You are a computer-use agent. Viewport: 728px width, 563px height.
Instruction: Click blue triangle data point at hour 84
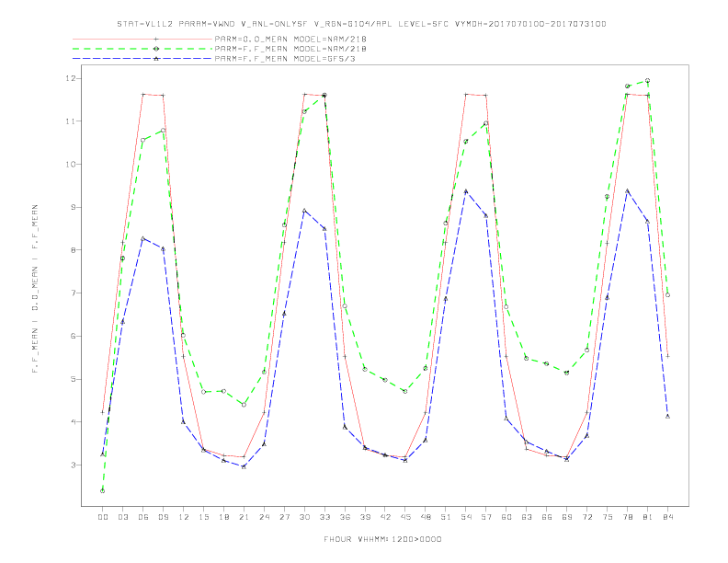pyautogui.click(x=667, y=416)
